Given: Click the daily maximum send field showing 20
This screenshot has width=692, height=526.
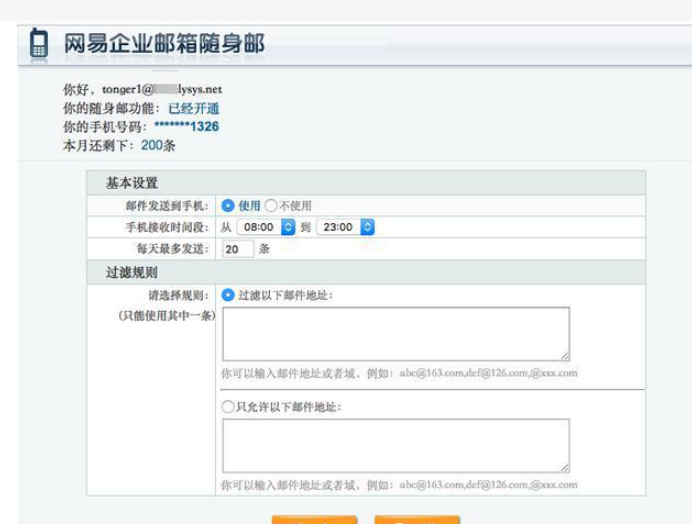Looking at the screenshot, I should (x=238, y=249).
